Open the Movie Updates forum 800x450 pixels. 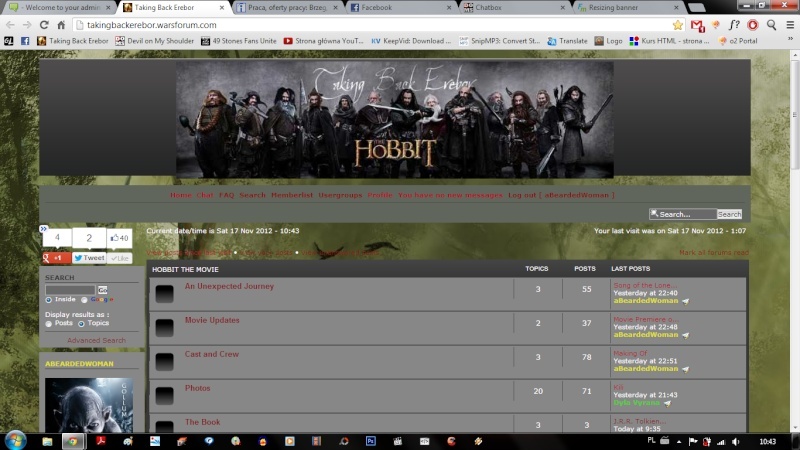coord(212,320)
